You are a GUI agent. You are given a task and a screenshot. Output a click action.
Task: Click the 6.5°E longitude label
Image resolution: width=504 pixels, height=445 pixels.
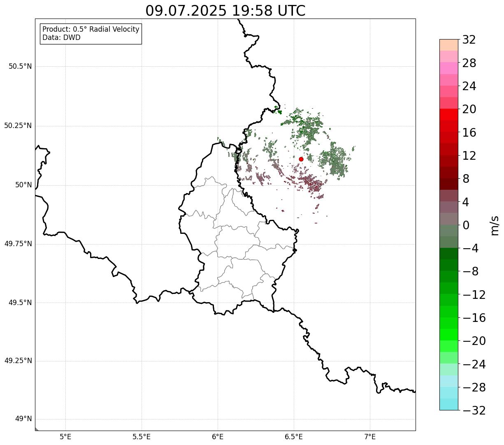[294, 437]
